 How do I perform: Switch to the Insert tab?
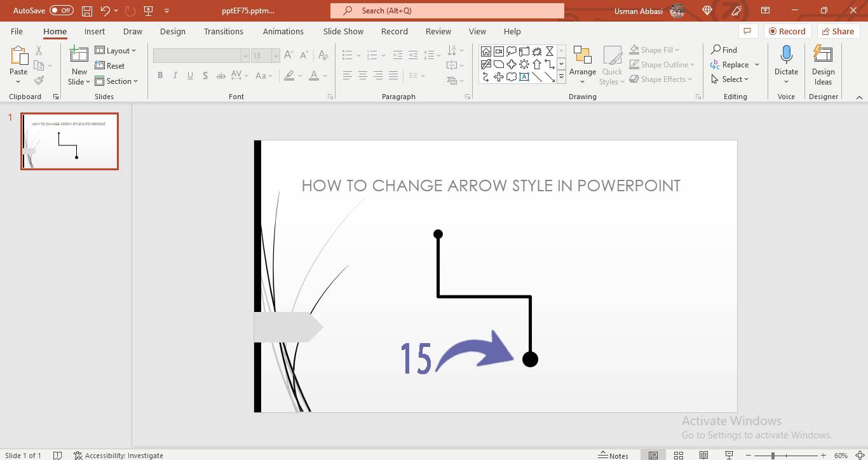coord(95,31)
